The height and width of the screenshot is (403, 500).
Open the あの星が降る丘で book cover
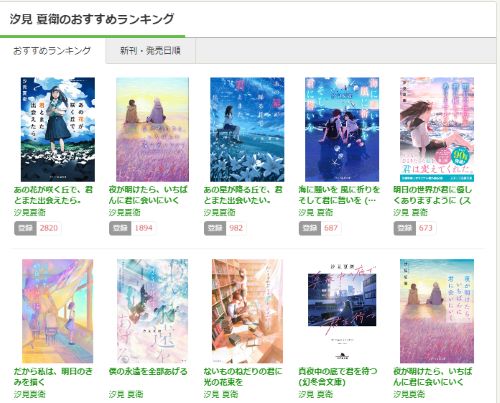point(247,129)
